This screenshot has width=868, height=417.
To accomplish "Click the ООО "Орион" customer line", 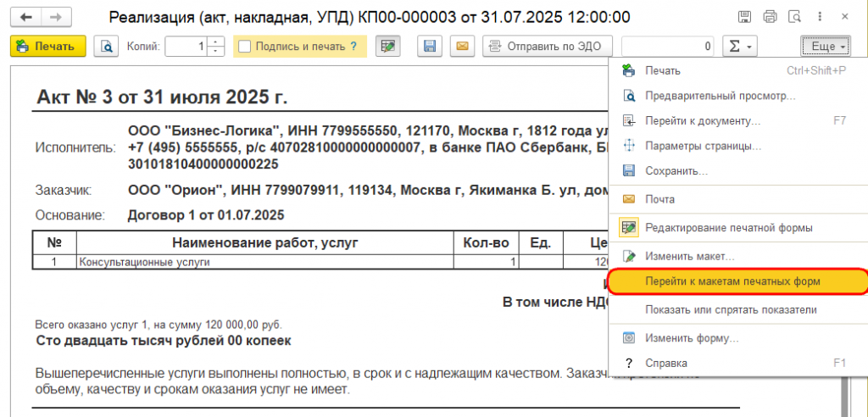I will coord(366,191).
